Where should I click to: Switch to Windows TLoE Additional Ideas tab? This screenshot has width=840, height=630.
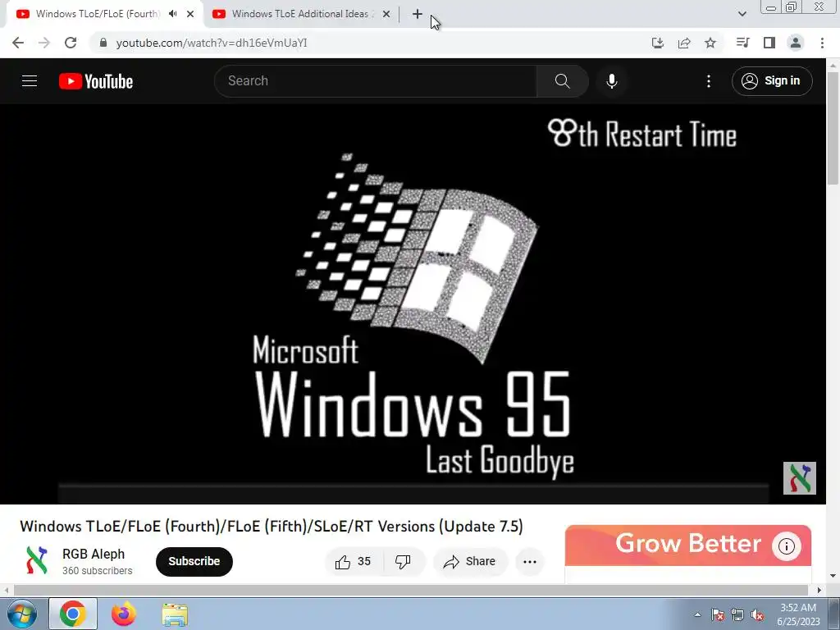click(x=300, y=14)
